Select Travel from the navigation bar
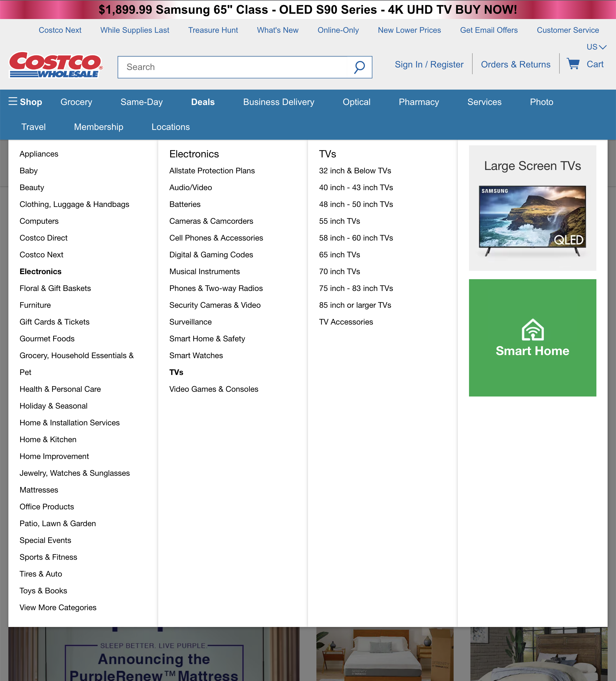This screenshot has height=681, width=616. [33, 127]
